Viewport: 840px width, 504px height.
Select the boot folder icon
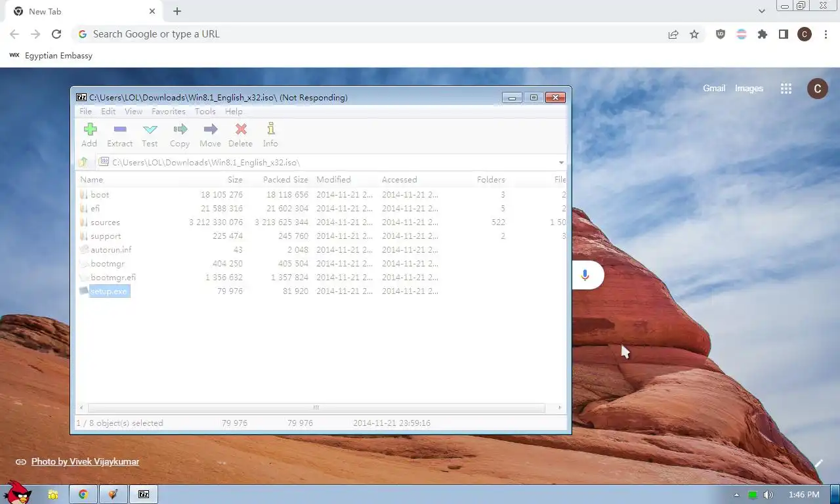click(83, 194)
